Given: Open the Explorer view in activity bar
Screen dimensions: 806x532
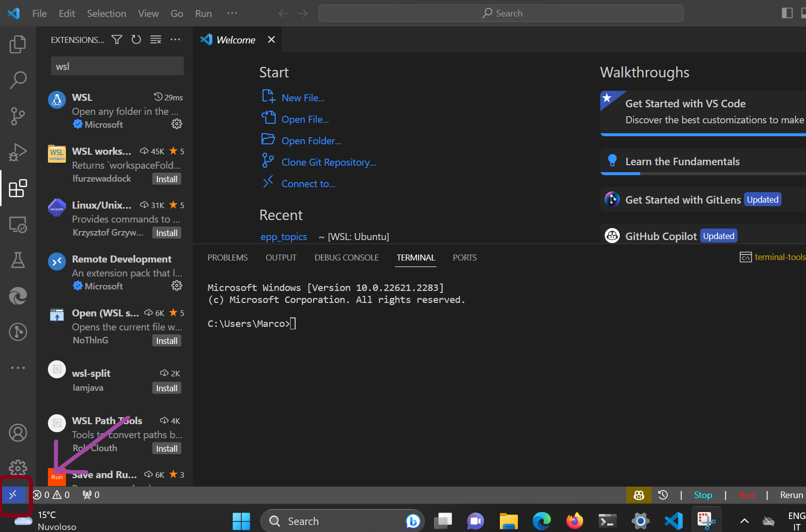Looking at the screenshot, I should (18, 44).
